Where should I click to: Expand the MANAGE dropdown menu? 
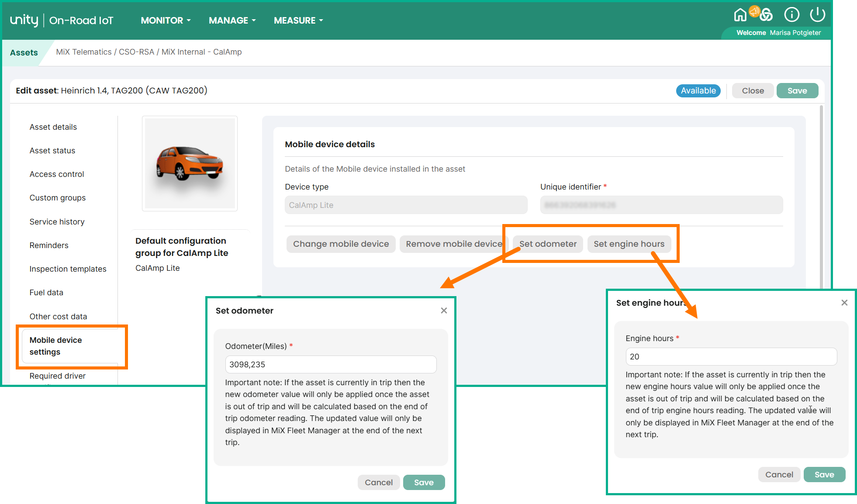tap(232, 21)
